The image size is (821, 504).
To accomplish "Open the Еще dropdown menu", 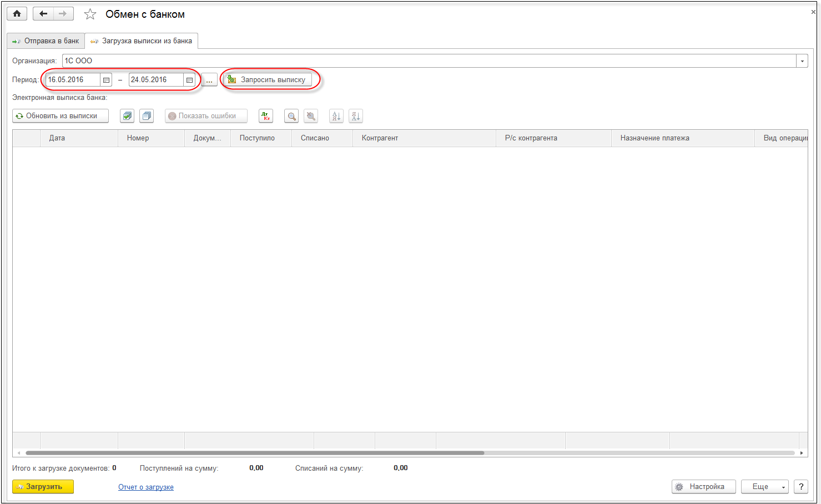I will pos(764,487).
